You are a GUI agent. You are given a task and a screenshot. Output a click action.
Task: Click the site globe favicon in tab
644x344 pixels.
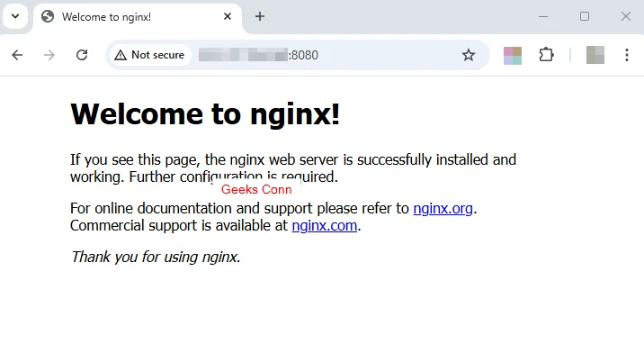(x=48, y=16)
